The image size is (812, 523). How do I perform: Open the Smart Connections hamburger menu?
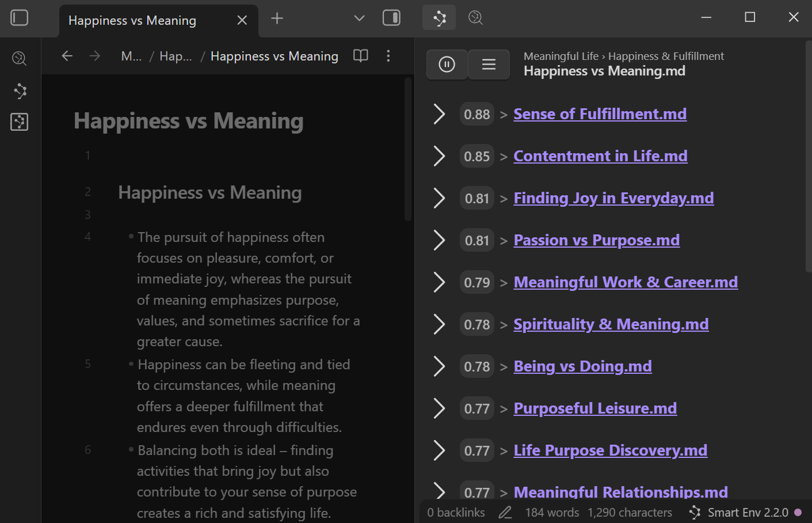pos(489,65)
